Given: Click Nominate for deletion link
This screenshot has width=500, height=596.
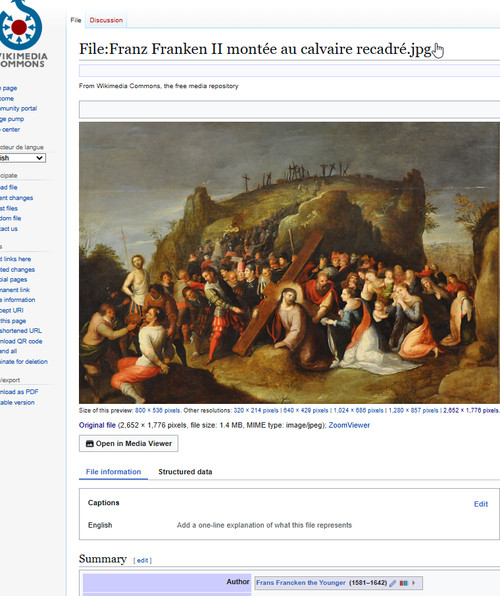Looking at the screenshot, I should 24,361.
